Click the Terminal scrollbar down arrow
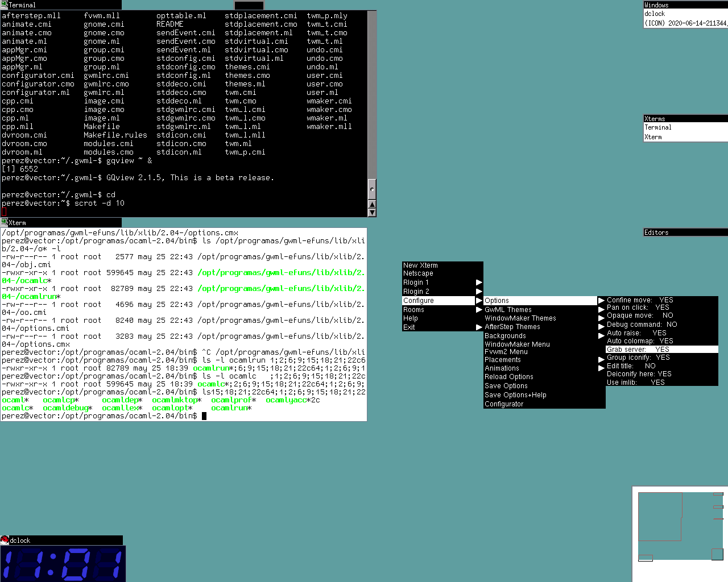This screenshot has width=728, height=582. click(x=372, y=213)
